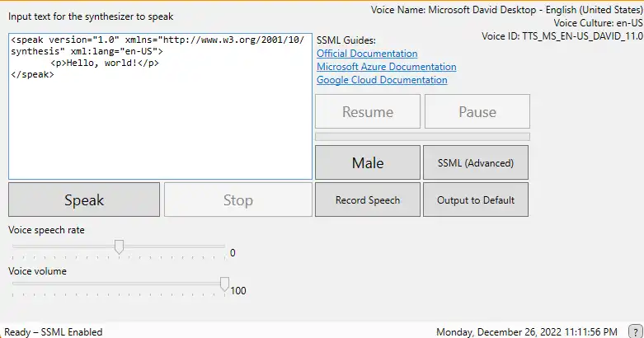The height and width of the screenshot is (338, 644).
Task: Click the Ready – SSML Enabled status text
Action: click(55, 331)
